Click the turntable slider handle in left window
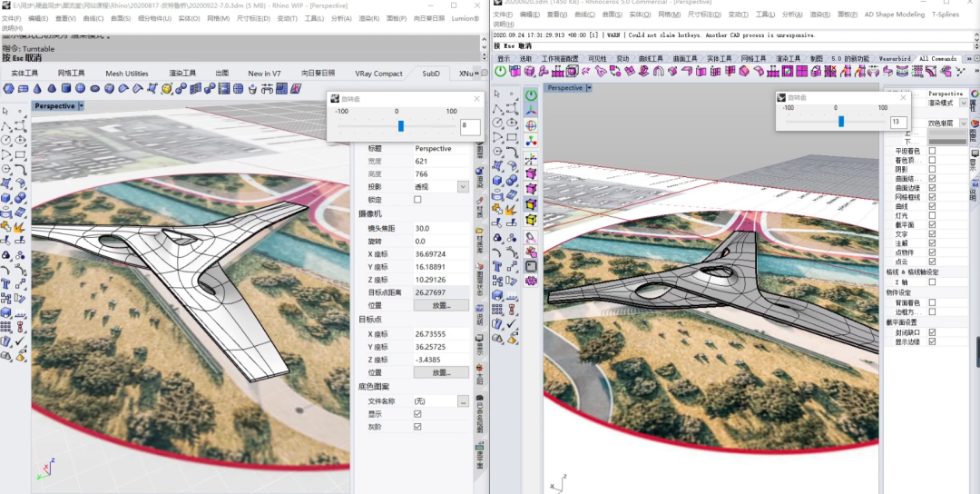980x494 pixels. click(x=401, y=126)
